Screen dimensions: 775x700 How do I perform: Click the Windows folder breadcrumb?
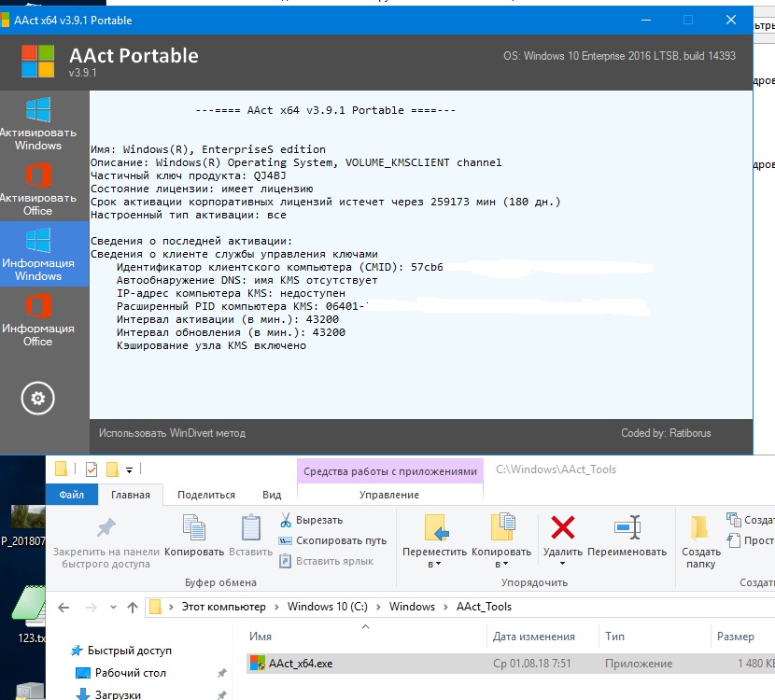coord(412,607)
